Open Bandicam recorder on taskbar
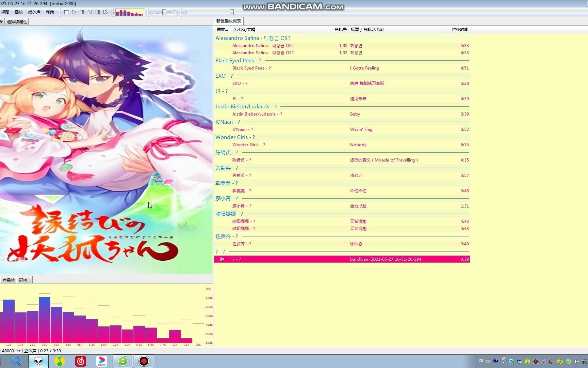This screenshot has height=368, width=588. click(144, 361)
